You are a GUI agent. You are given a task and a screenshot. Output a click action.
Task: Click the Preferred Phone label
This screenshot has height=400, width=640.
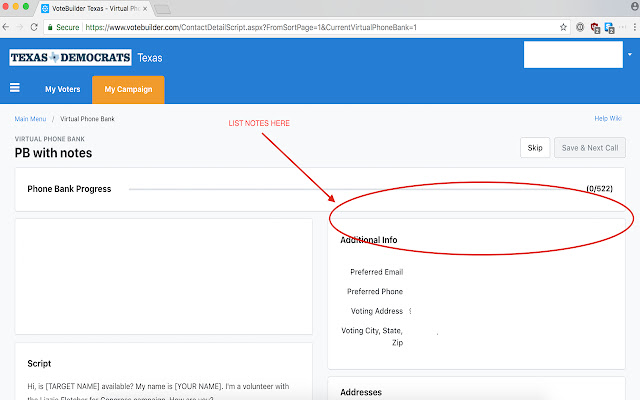[375, 291]
